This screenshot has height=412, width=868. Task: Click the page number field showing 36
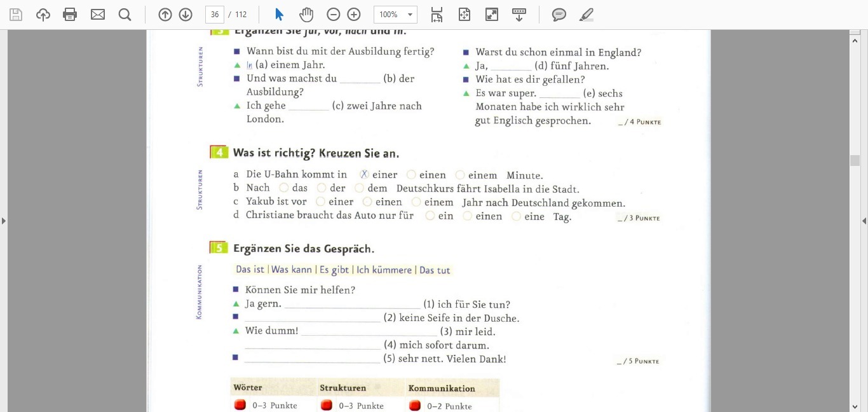click(215, 15)
